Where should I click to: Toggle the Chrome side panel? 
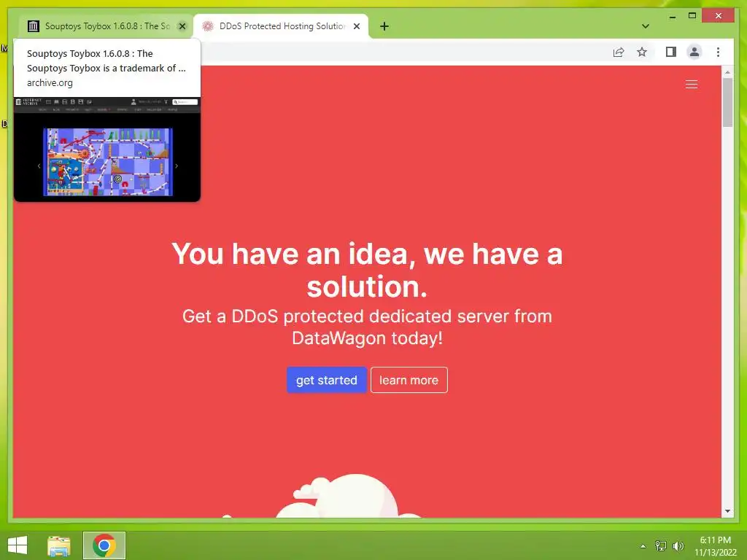tap(671, 52)
